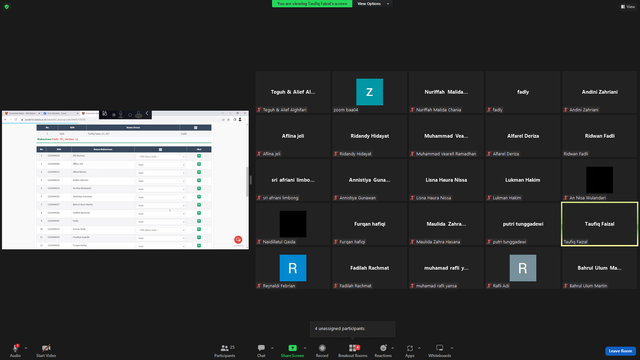Image resolution: width=640 pixels, height=360 pixels.
Task: Select Naidillatul Qaida's black profile picture
Action: 293,224
